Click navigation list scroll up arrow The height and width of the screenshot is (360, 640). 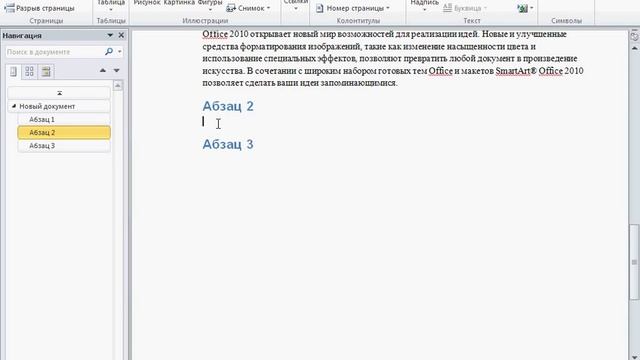[118, 85]
